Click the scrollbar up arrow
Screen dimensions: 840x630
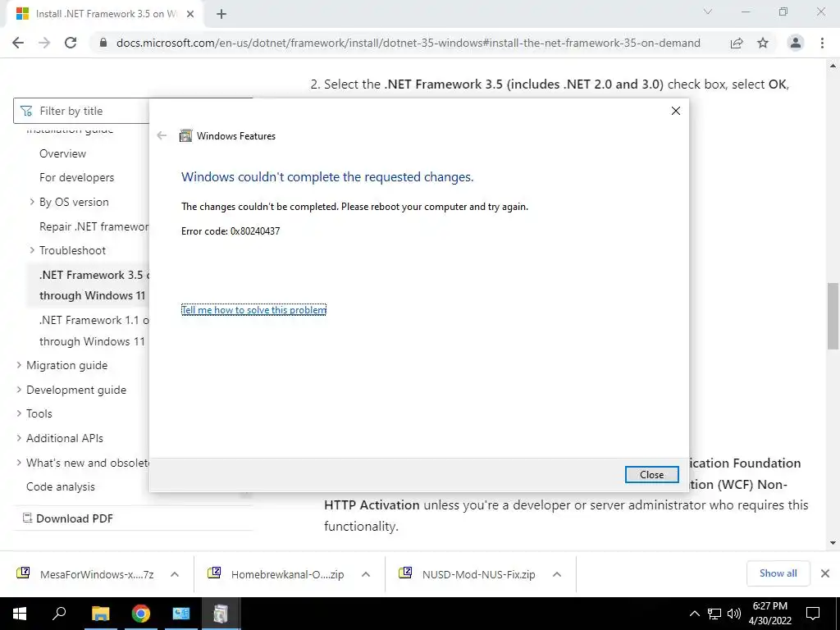[833, 66]
